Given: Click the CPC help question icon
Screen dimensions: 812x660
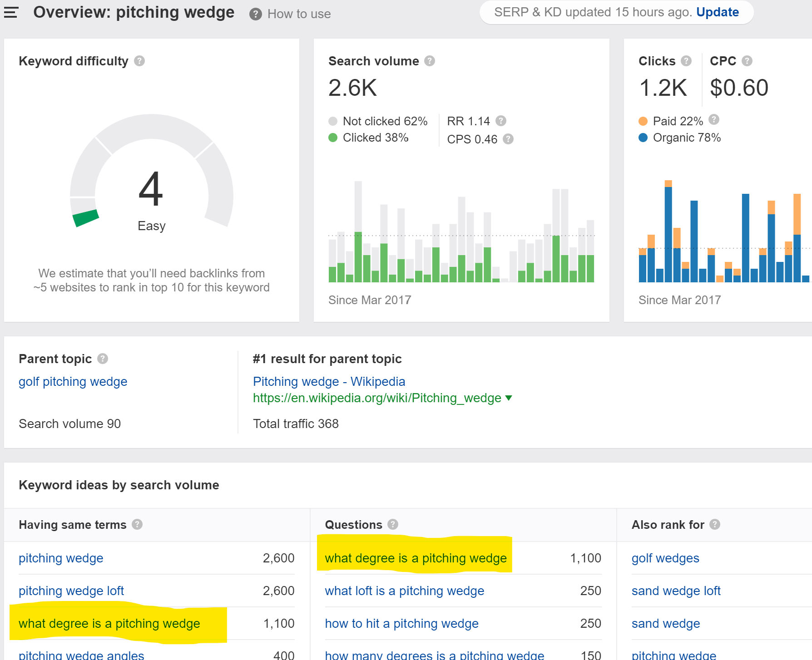Looking at the screenshot, I should (747, 61).
